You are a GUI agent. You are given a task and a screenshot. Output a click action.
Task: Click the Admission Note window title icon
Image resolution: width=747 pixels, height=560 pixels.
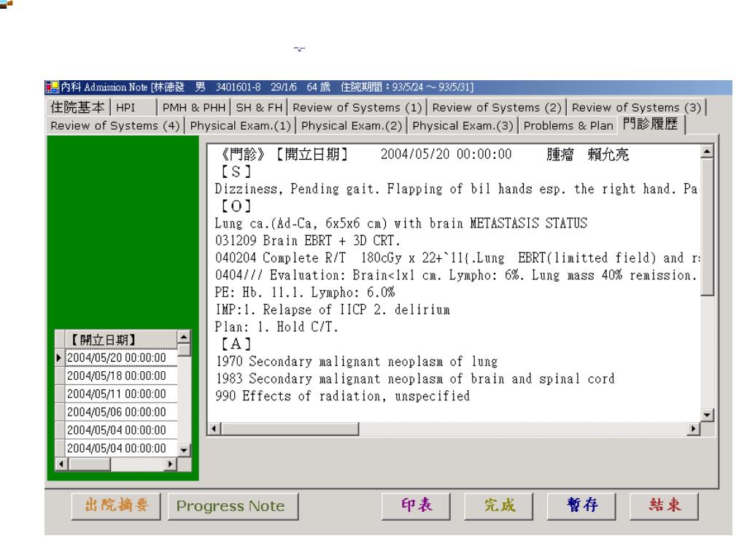[52, 87]
